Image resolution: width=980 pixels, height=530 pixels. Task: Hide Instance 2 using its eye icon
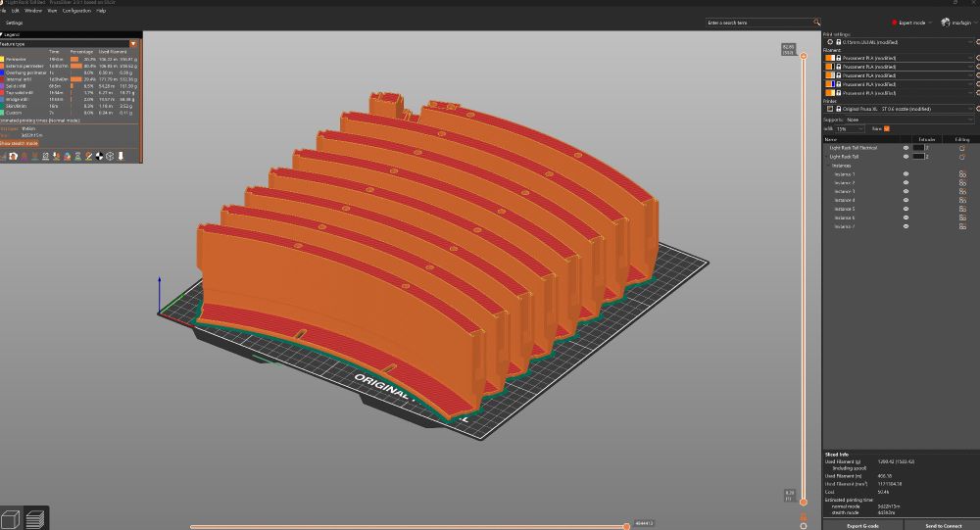pyautogui.click(x=906, y=183)
